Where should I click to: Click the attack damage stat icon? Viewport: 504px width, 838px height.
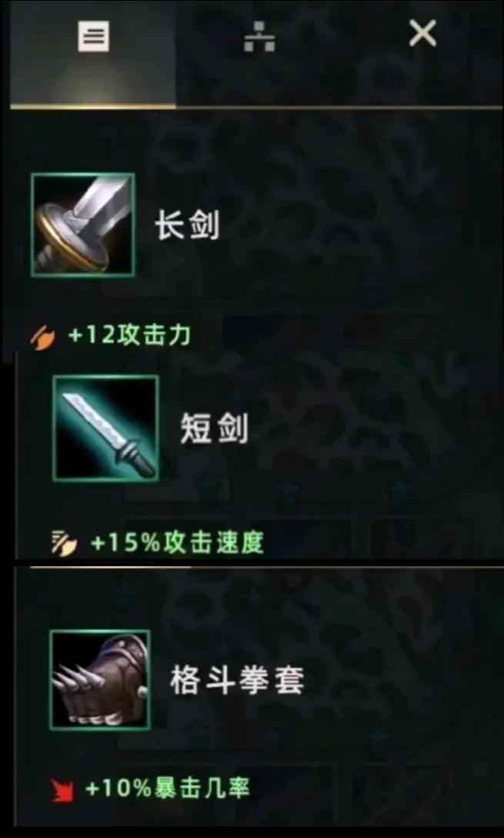coord(42,338)
